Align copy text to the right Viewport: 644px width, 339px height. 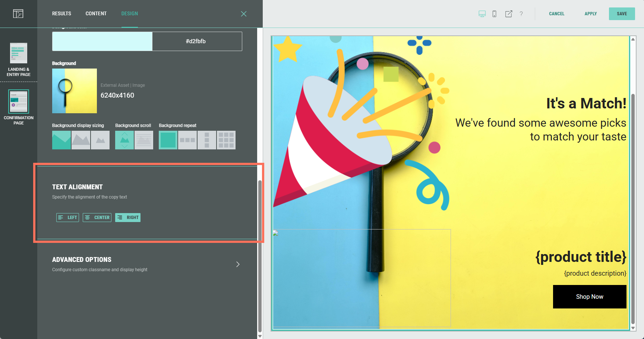(x=128, y=218)
